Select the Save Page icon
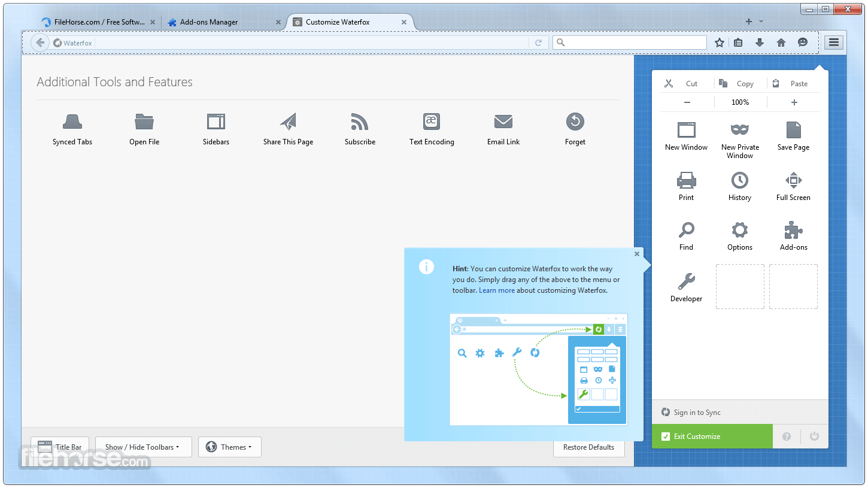The width and height of the screenshot is (868, 488). coord(794,130)
